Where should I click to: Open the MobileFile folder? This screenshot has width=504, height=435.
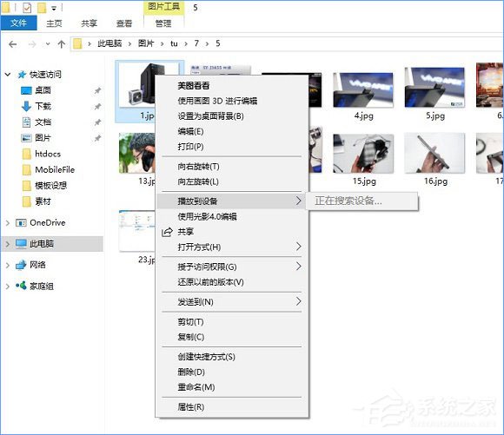55,169
